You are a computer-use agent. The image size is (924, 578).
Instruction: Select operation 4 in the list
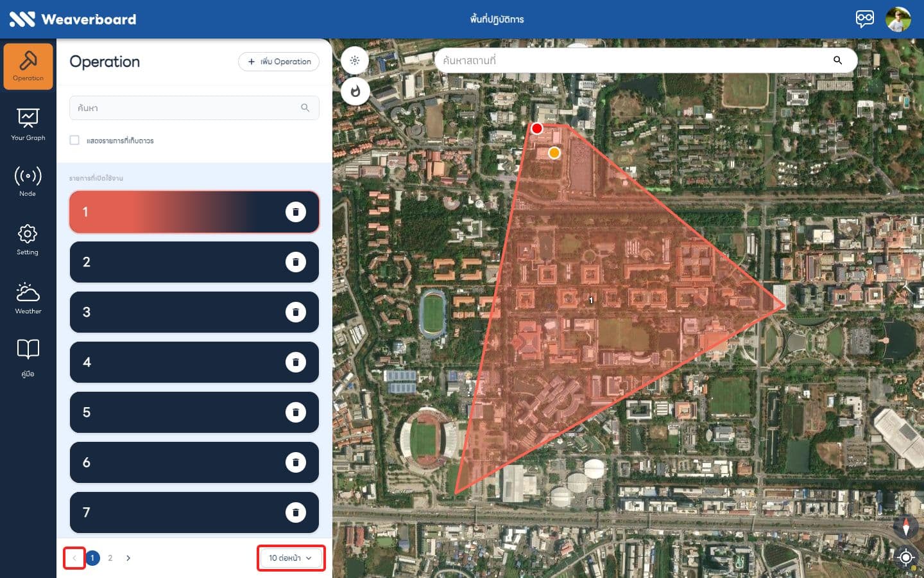(194, 362)
